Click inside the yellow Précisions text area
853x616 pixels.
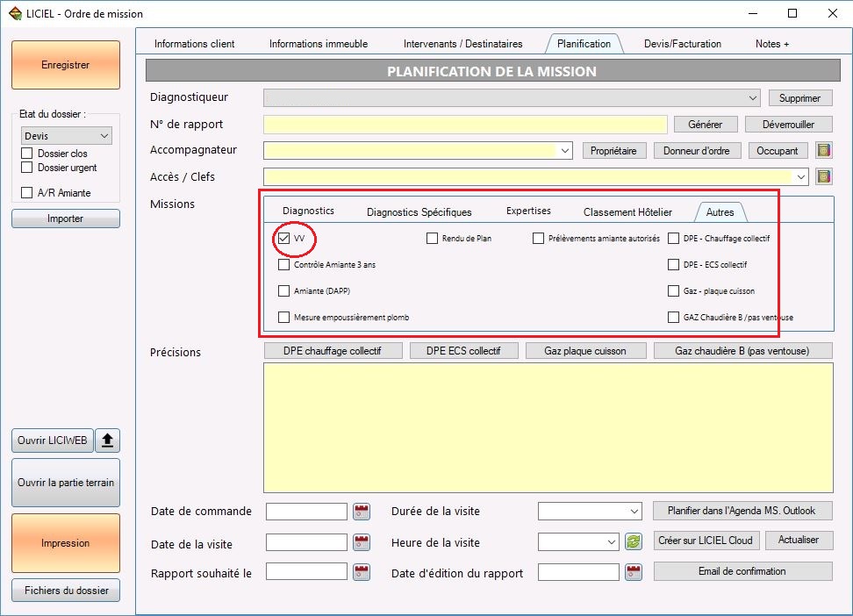(548, 427)
